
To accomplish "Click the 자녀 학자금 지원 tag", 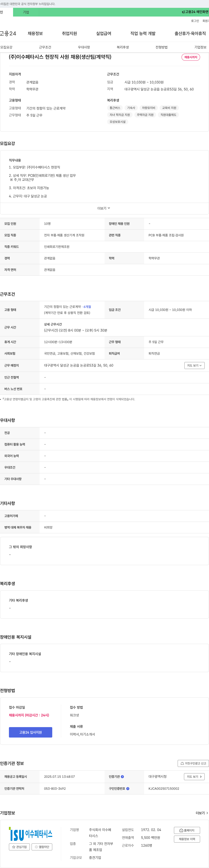I will pos(120,115).
